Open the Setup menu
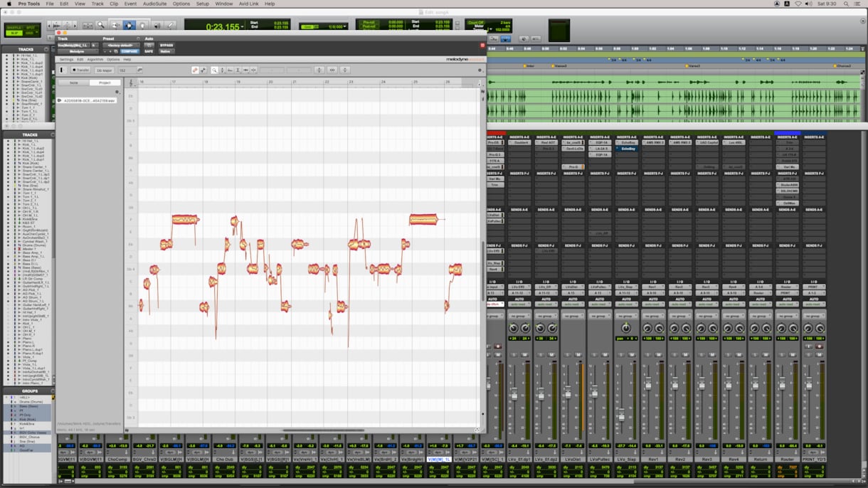This screenshot has width=868, height=488. point(203,4)
